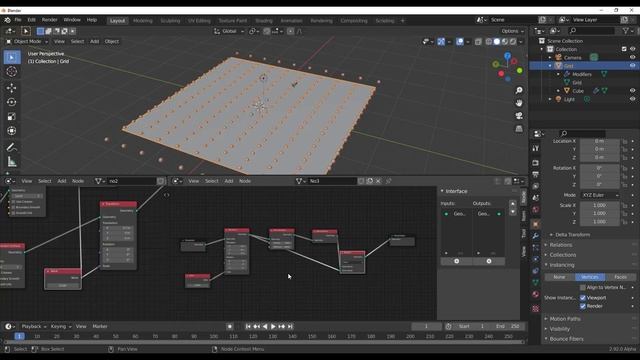The image size is (640, 360).
Task: Activate the Rotate tool
Action: point(12,102)
